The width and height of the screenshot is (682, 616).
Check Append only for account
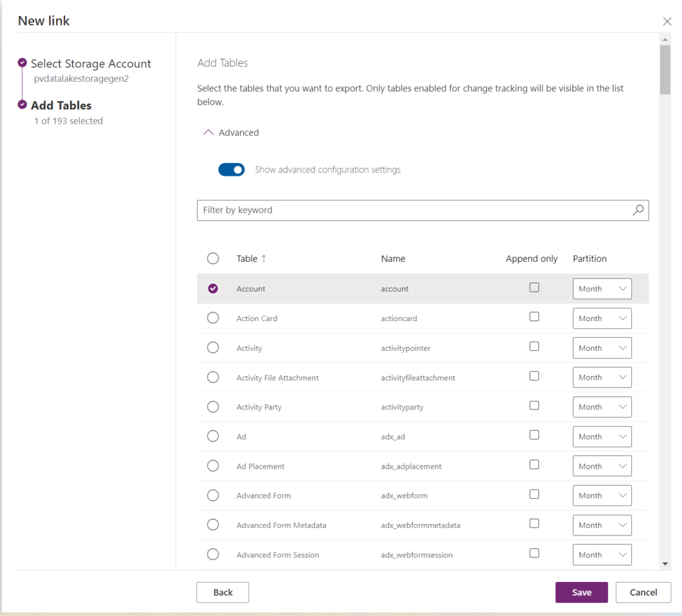click(534, 287)
